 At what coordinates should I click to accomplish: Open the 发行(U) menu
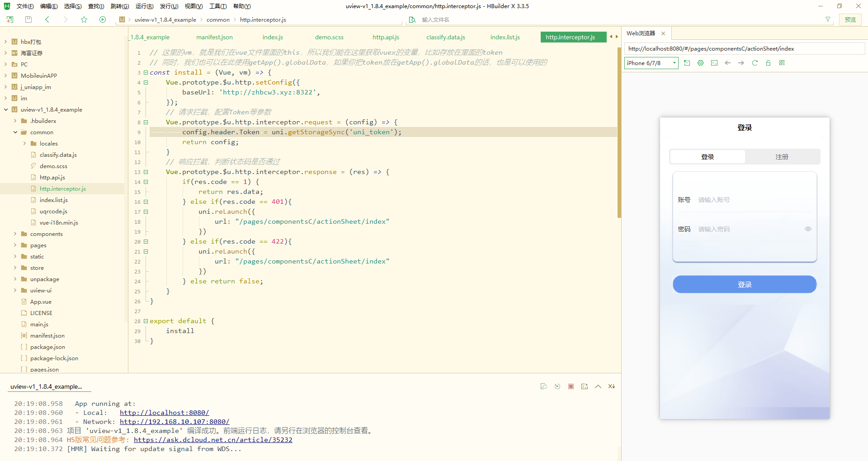169,6
